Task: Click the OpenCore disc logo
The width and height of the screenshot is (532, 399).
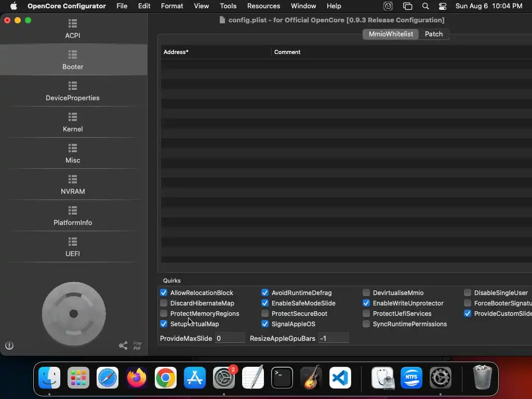Action: (x=74, y=314)
